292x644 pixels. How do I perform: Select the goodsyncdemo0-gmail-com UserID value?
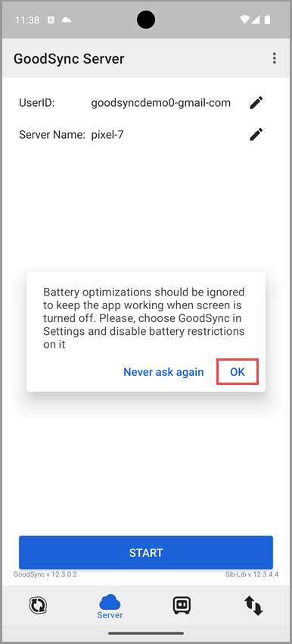[161, 103]
